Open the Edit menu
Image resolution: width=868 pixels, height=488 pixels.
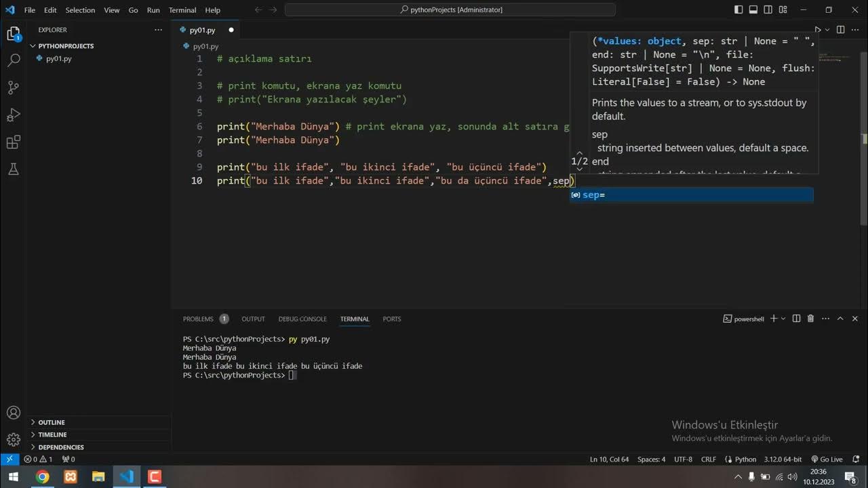(50, 10)
